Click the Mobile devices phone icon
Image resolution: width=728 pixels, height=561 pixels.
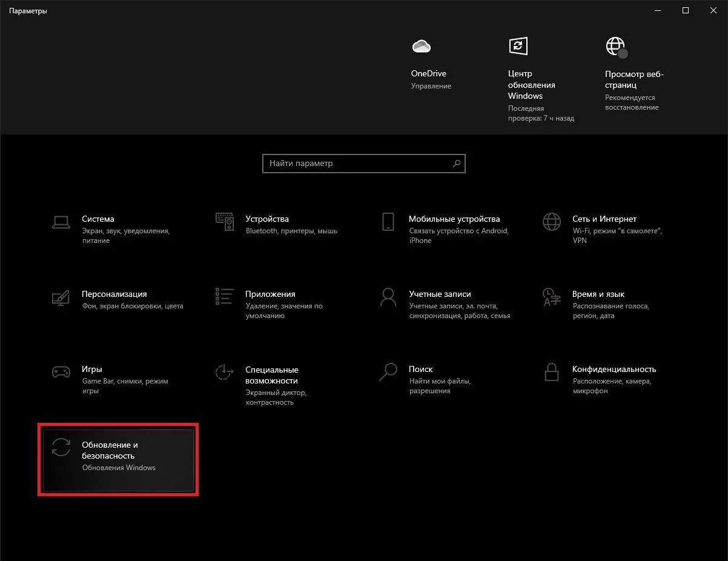coord(388,222)
